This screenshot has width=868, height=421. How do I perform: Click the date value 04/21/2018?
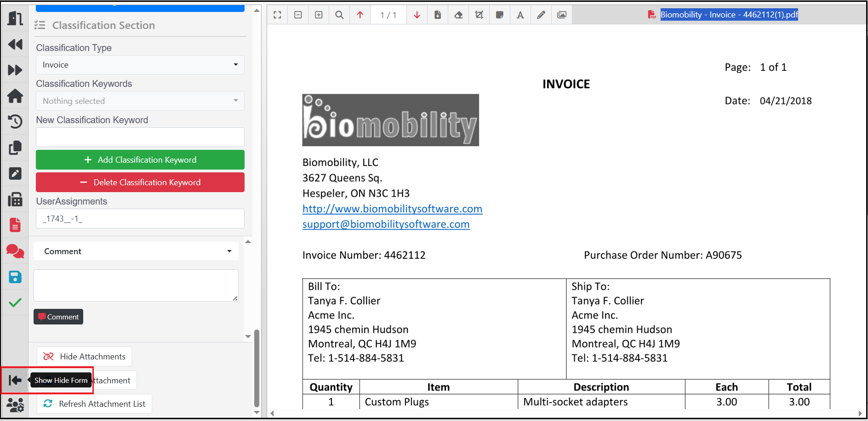pyautogui.click(x=786, y=101)
